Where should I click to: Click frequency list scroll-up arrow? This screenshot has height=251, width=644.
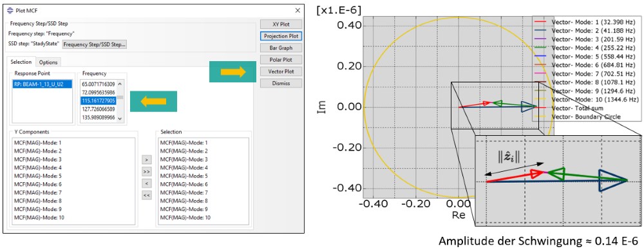tap(120, 84)
